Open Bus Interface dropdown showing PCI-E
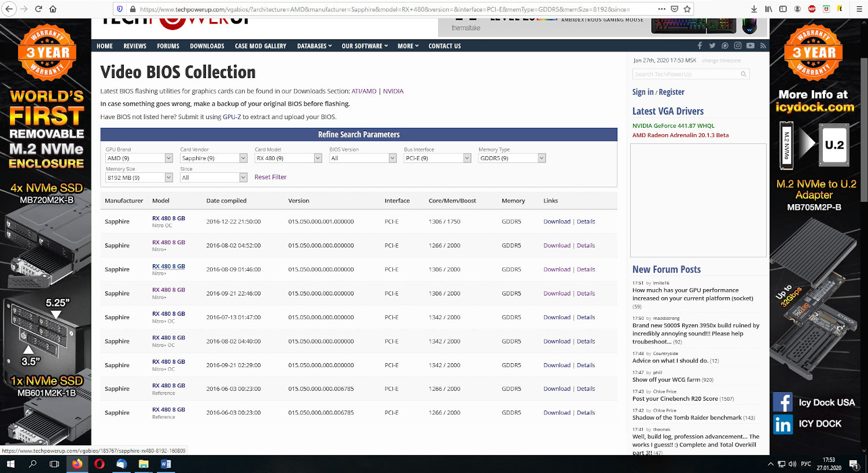This screenshot has height=473, width=868. click(x=437, y=158)
